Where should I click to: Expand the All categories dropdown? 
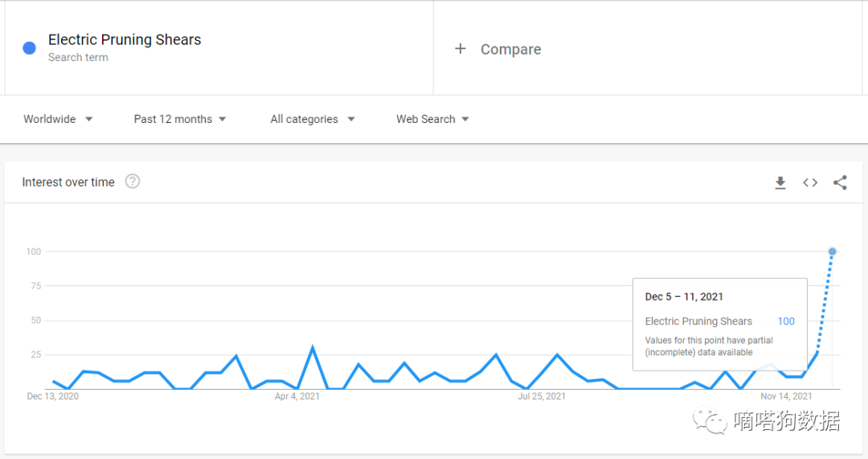pos(312,119)
